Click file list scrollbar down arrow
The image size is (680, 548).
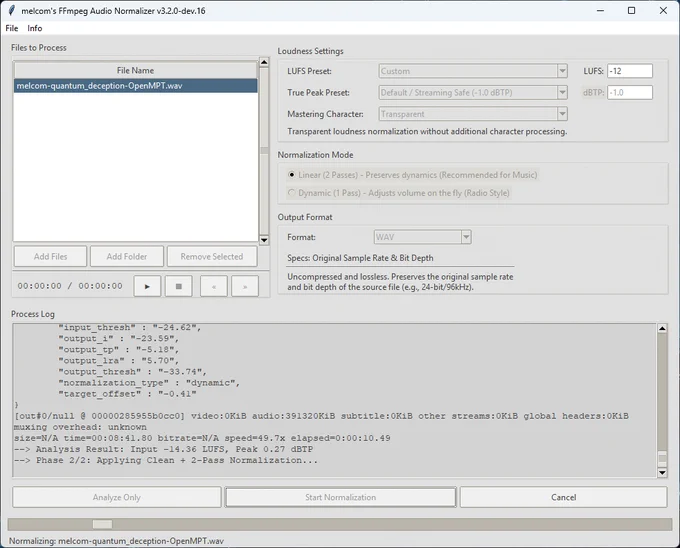(x=264, y=240)
